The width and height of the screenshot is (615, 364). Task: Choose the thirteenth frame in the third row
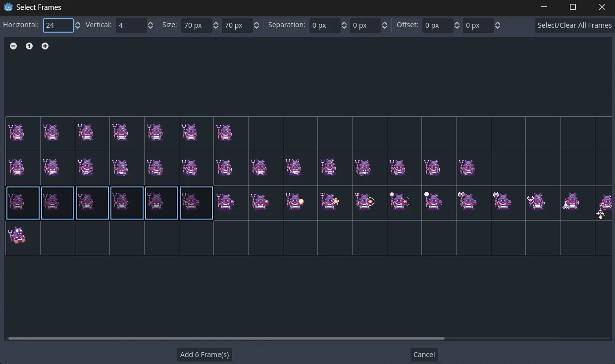(439, 203)
